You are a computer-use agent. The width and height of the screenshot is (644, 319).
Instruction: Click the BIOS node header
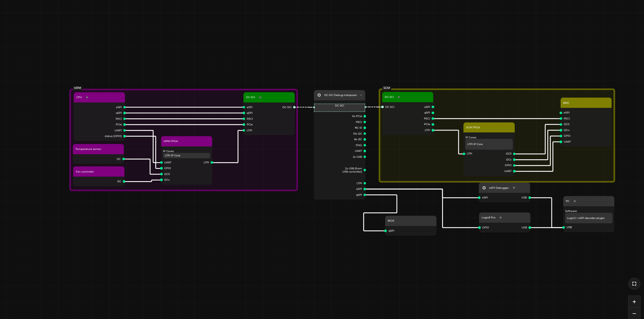(x=411, y=221)
